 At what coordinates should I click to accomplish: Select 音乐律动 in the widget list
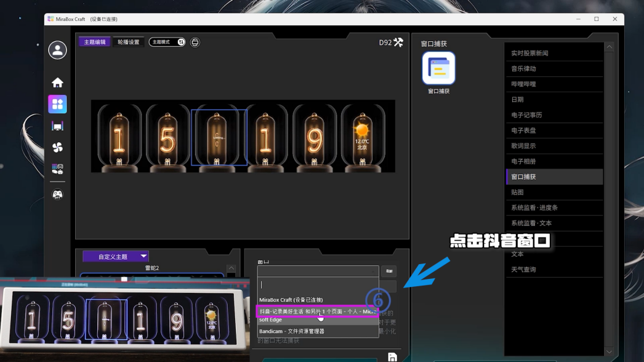(x=555, y=68)
